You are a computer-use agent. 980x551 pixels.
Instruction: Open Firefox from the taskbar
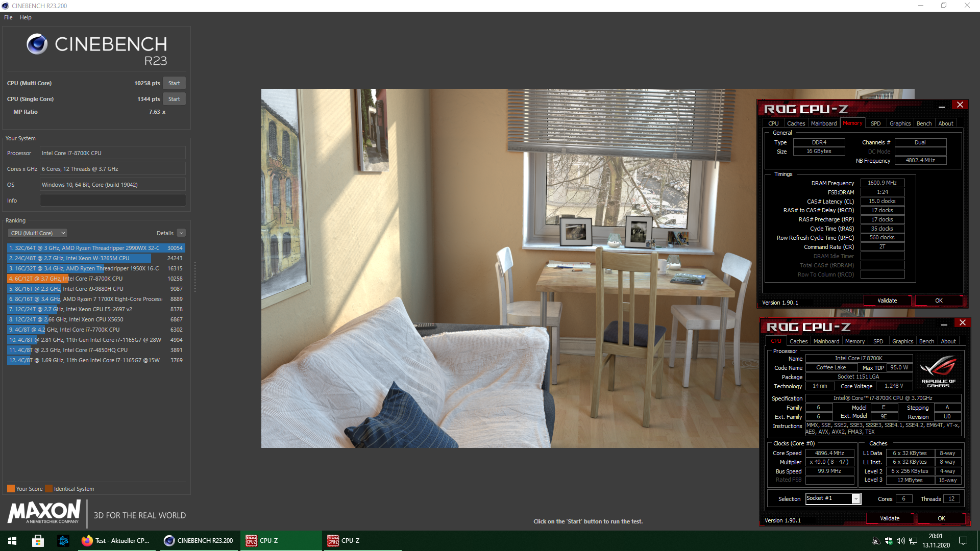point(117,540)
